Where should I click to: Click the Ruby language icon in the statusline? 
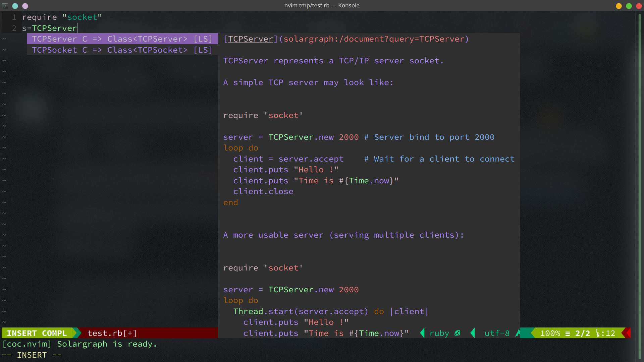click(x=458, y=333)
